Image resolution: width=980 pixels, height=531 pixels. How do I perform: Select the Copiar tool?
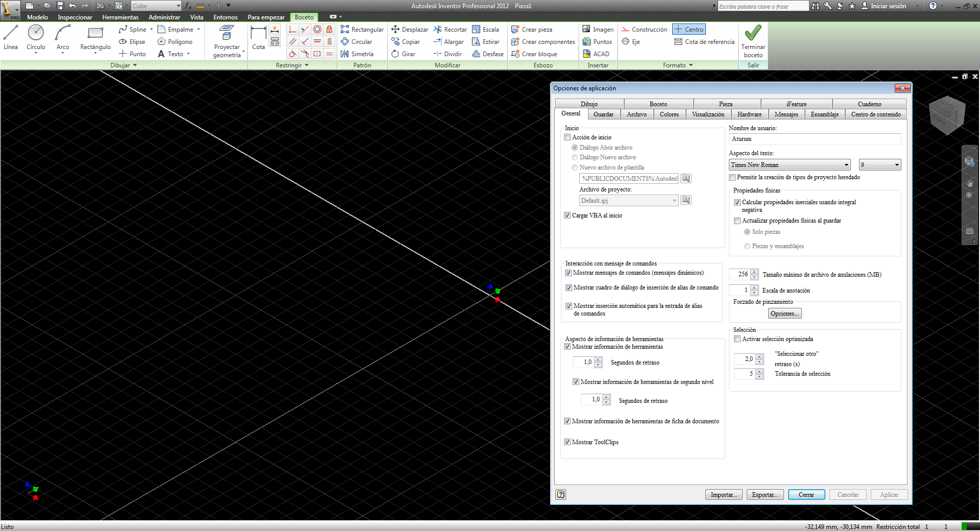coord(406,42)
